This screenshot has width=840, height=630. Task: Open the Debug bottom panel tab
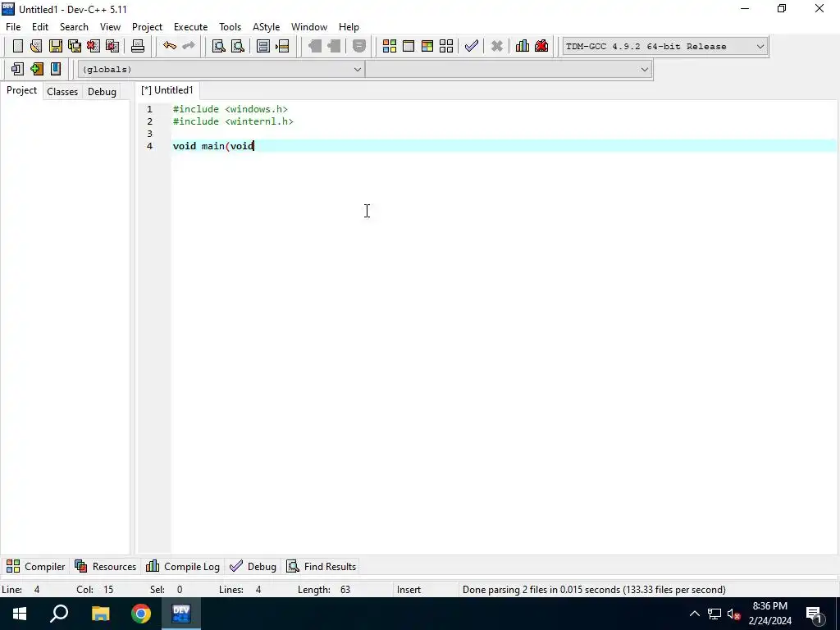pos(253,566)
